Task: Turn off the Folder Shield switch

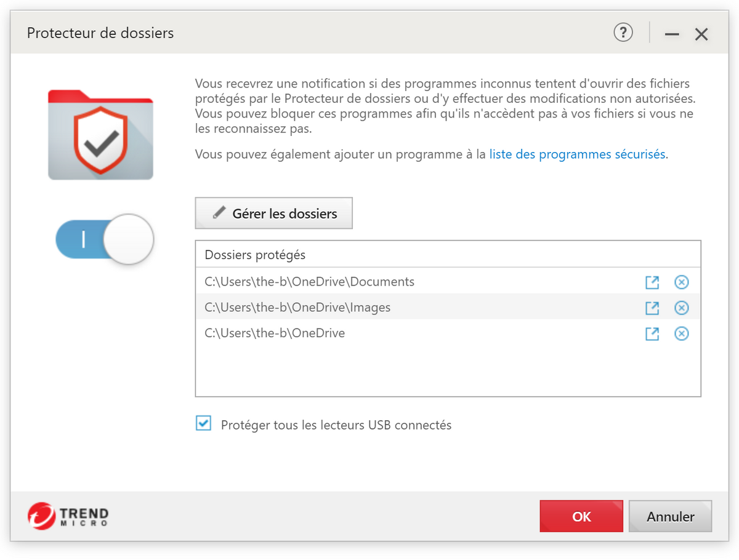Action: 104,239
